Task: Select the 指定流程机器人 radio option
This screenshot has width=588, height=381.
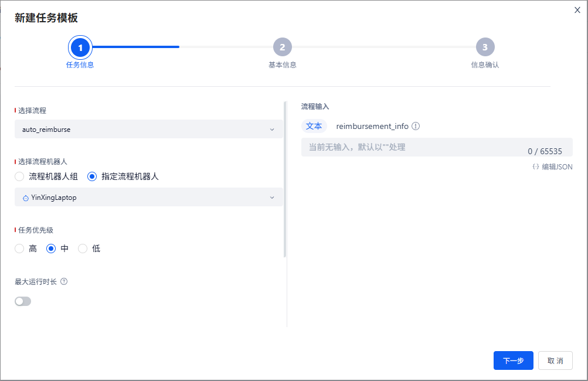Action: coord(92,176)
